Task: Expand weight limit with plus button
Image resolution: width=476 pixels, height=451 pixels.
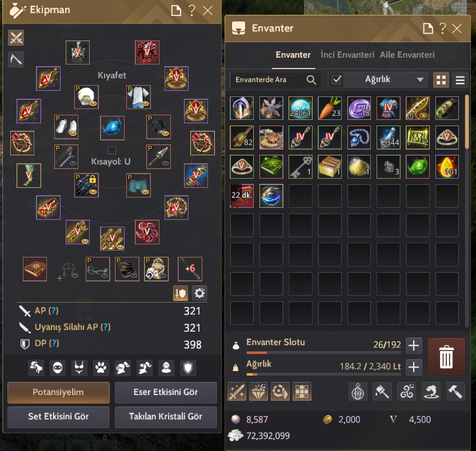Action: point(414,367)
